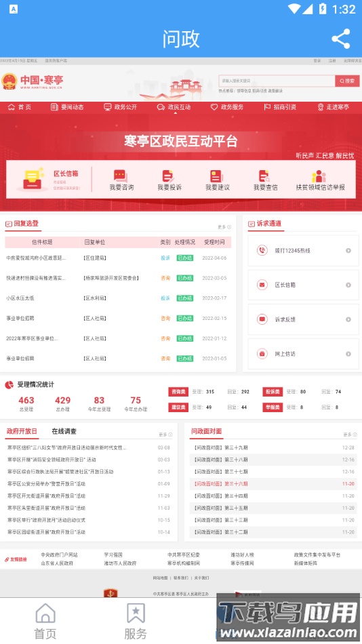Expand arrow on 网上信访 row
The width and height of the screenshot is (362, 644).
348,354
